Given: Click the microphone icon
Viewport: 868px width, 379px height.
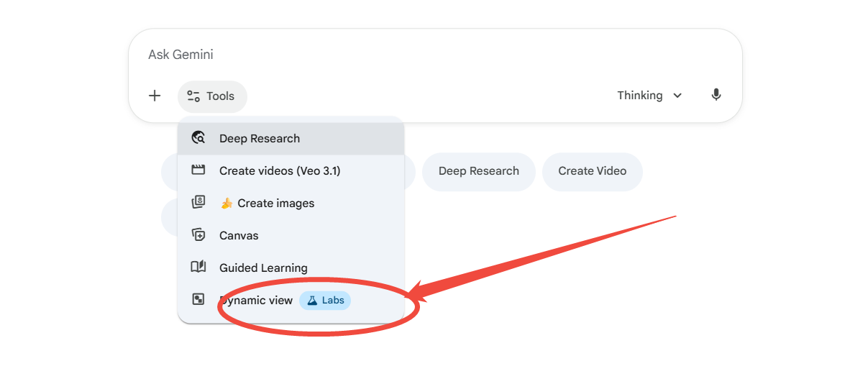Looking at the screenshot, I should coord(716,95).
